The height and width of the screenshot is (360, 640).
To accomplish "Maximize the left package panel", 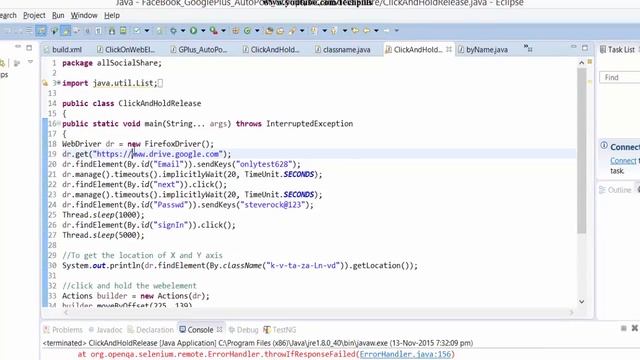I will tap(29, 48).
